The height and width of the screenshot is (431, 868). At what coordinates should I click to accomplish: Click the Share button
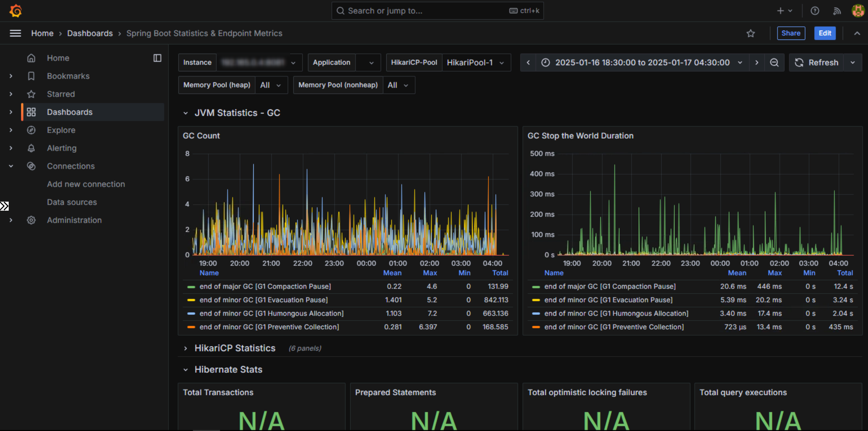click(x=790, y=33)
